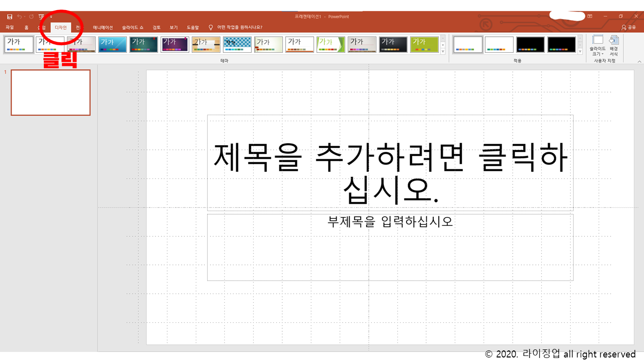Open the 도움말 tab

[x=193, y=27]
